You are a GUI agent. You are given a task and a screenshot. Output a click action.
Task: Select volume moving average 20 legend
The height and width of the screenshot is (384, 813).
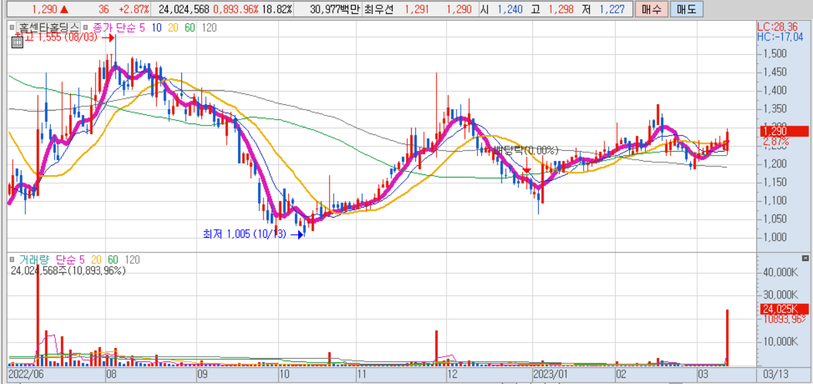(96, 260)
